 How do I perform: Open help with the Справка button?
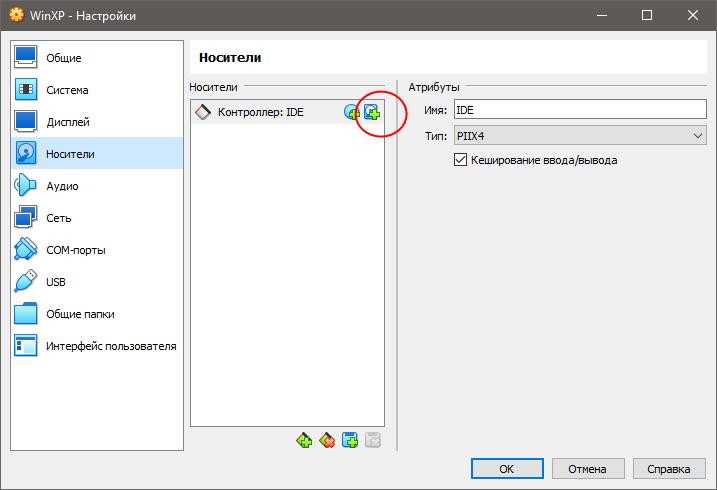669,469
